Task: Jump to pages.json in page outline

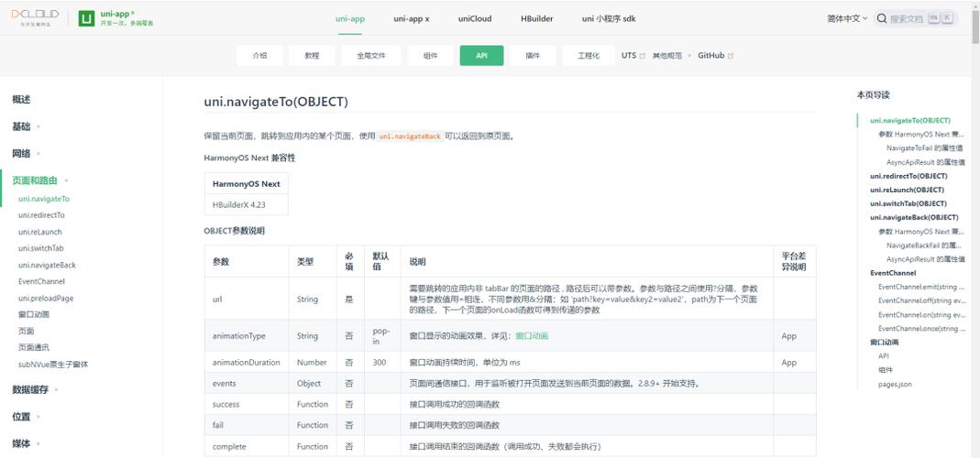Action: 895,385
